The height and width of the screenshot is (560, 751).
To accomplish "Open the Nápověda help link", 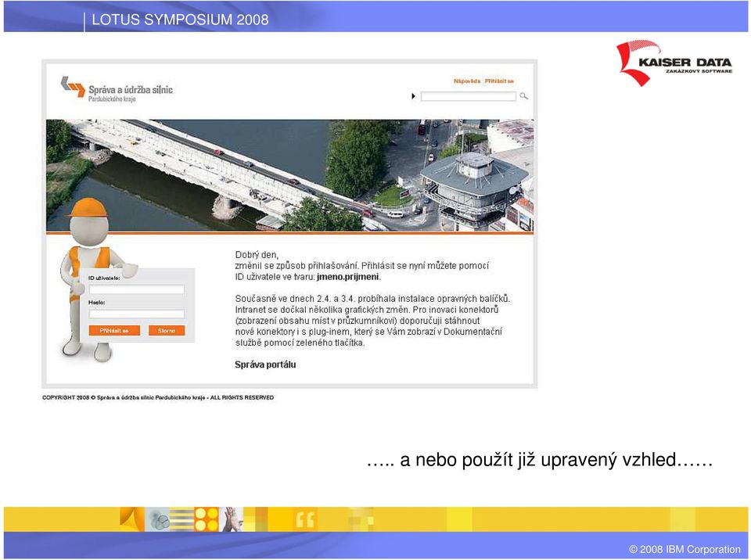I will (x=467, y=81).
